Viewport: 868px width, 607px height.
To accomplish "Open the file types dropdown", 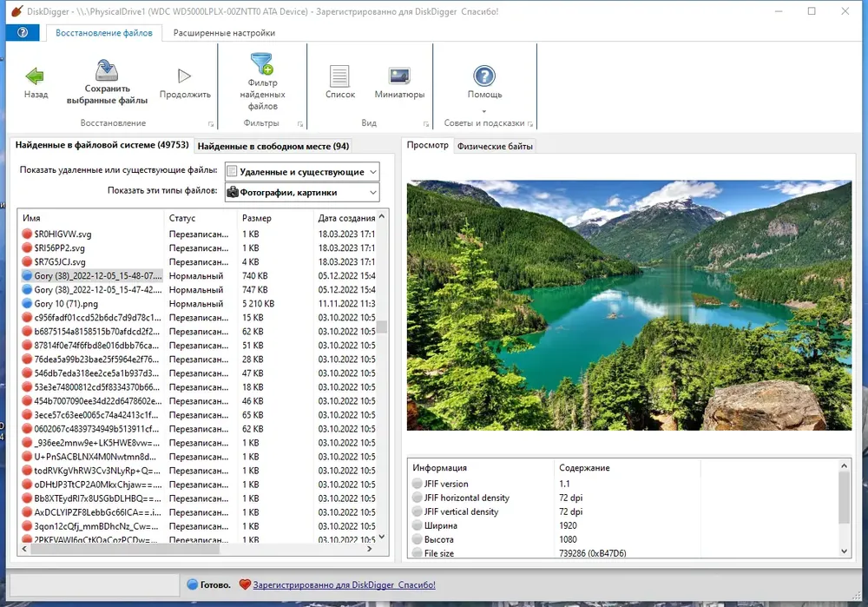I will (x=302, y=192).
